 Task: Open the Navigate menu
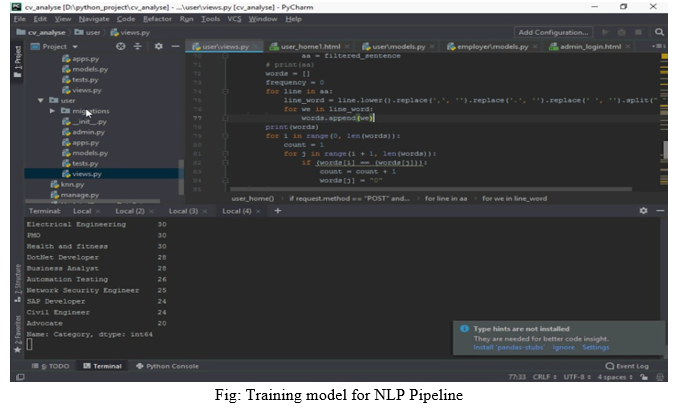click(x=94, y=19)
